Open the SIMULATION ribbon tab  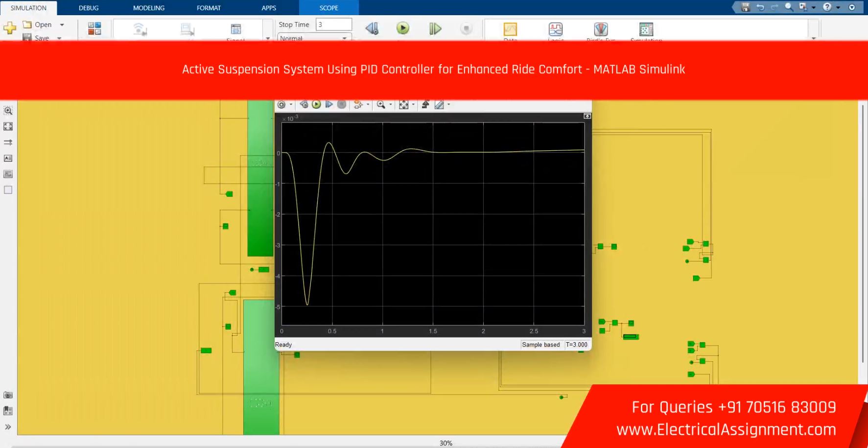[28, 8]
